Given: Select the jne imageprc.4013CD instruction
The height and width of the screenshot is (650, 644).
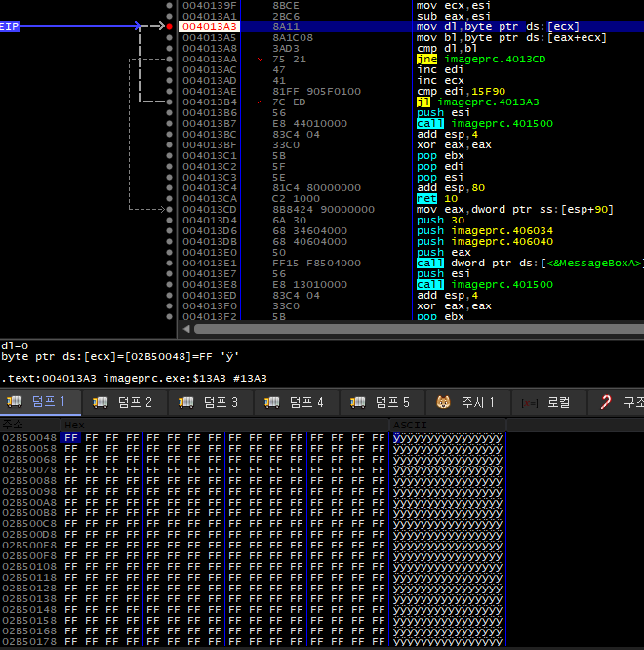Looking at the screenshot, I should coord(481,60).
